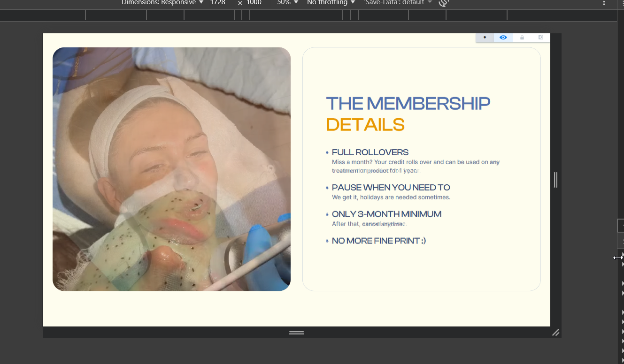Click the facial treatment photo
Viewport: 624px width, 364px height.
(171, 169)
